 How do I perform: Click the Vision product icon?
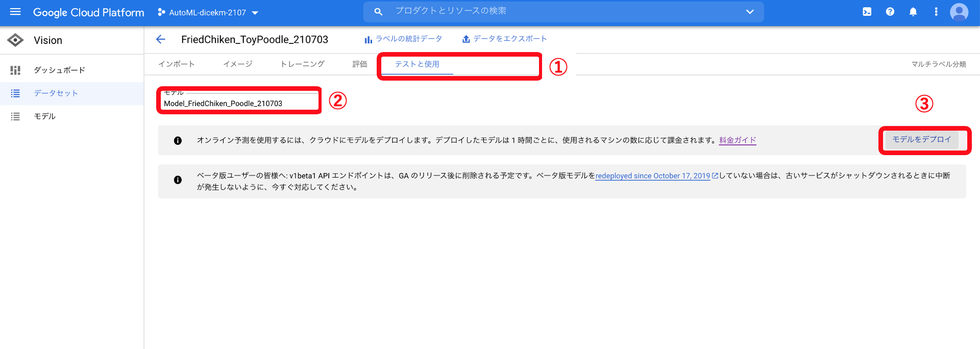click(15, 40)
